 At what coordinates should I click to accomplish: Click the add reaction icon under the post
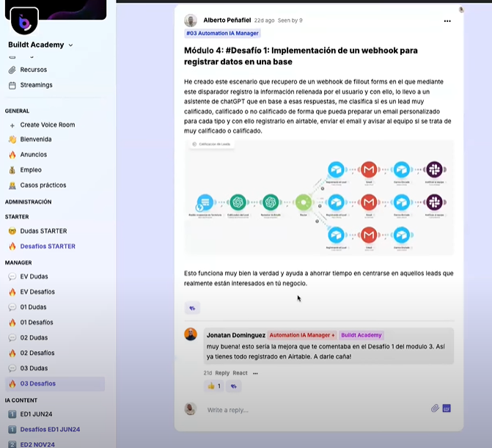(192, 308)
